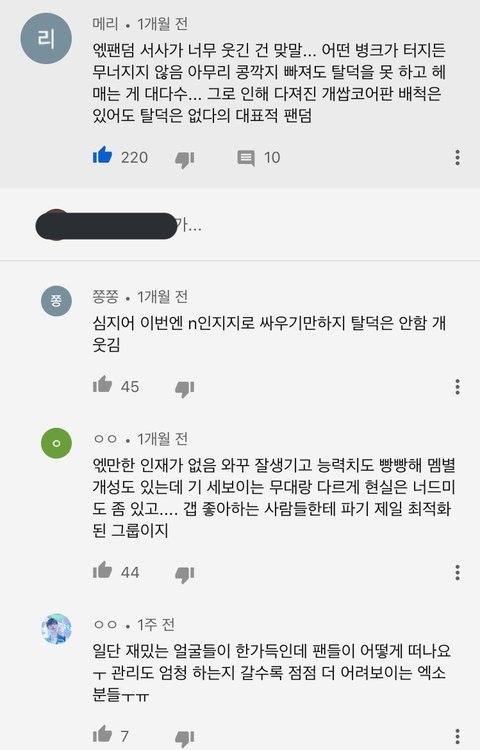This screenshot has height=750, width=480.
Task: Open the three-dot menu on 쫑쫑's reply
Action: pyautogui.click(x=458, y=386)
